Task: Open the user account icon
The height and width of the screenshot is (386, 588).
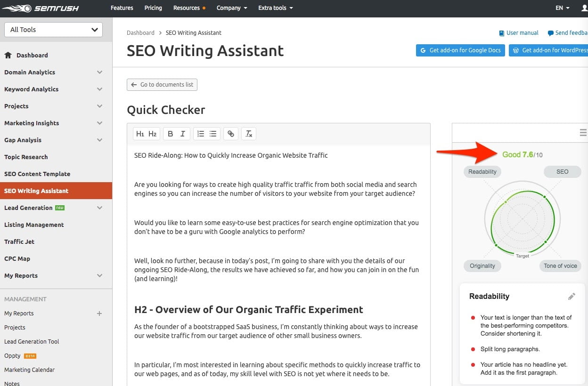Action: pos(585,8)
